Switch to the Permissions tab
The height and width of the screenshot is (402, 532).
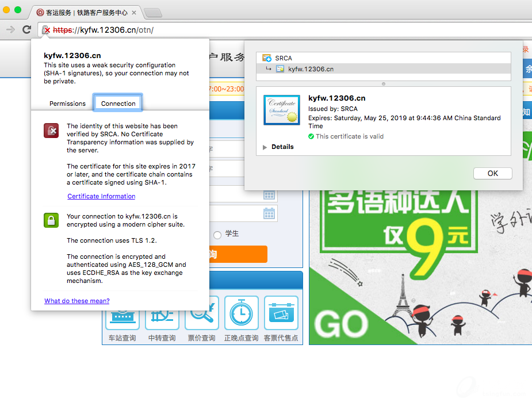click(67, 104)
